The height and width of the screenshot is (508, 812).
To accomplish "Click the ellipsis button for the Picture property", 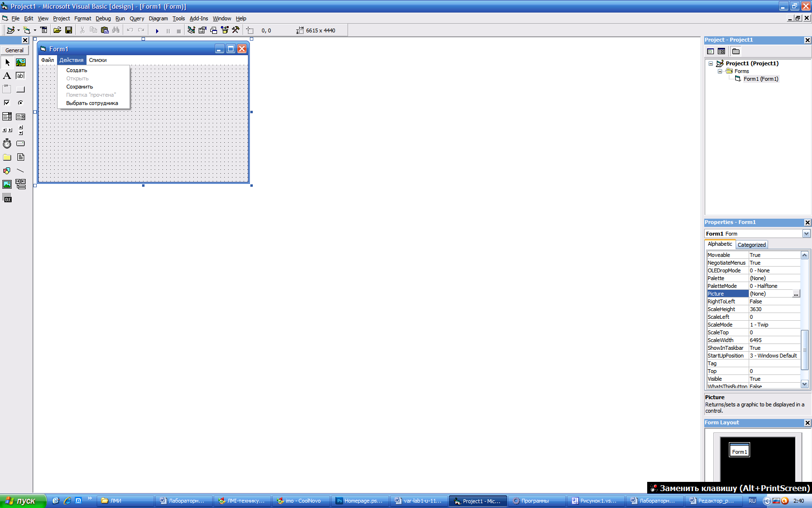I will [x=796, y=294].
